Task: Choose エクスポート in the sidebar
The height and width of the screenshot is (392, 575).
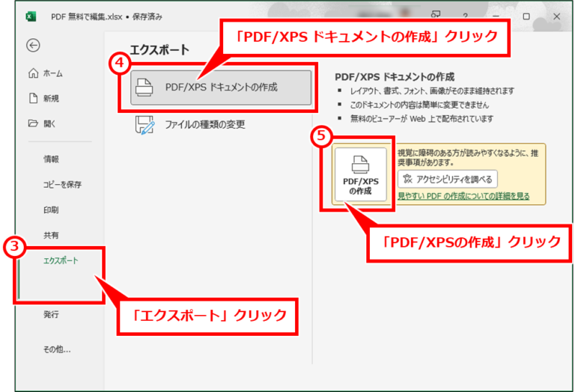Action: coord(61,260)
